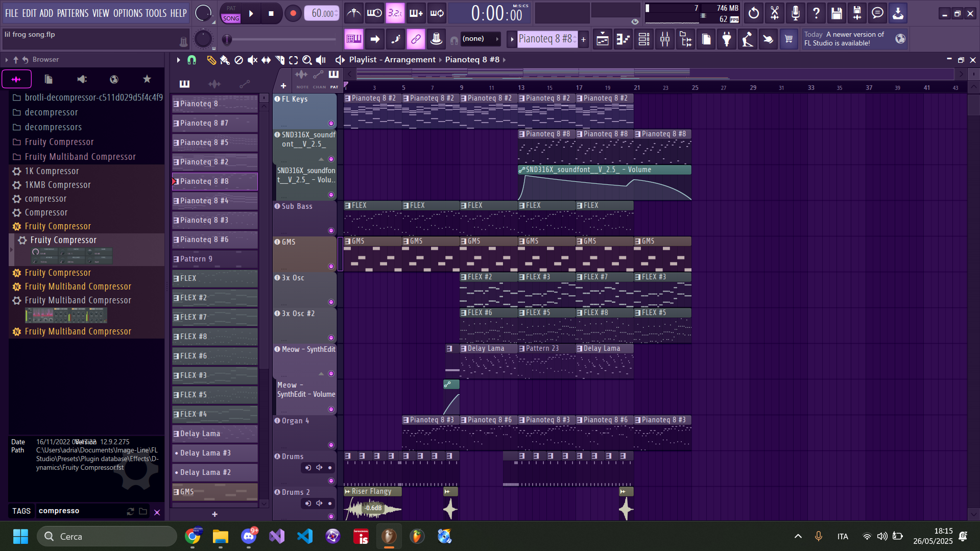The width and height of the screenshot is (980, 551).
Task: Select the Slice tool in Playlist
Action: click(x=280, y=60)
